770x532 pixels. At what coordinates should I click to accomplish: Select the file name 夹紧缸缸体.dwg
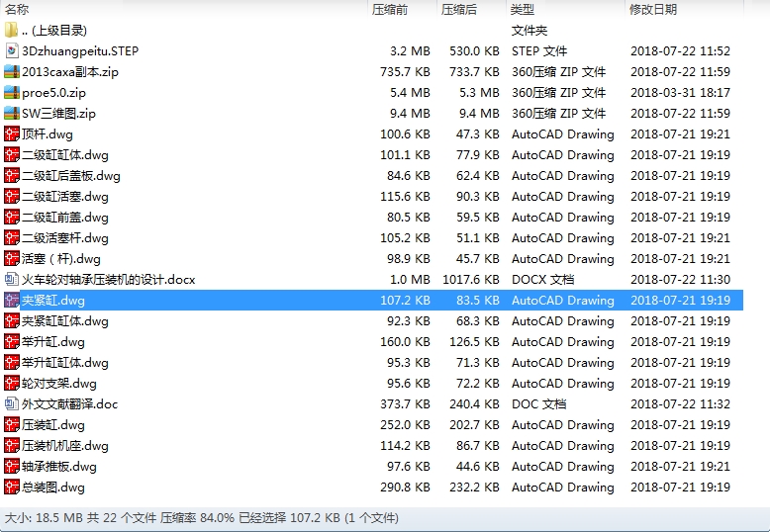[x=65, y=321]
